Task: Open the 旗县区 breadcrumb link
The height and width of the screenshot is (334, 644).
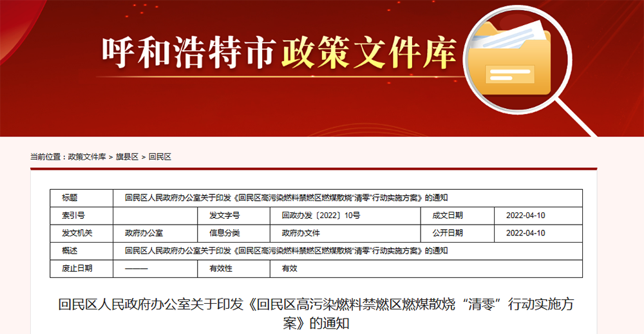Action: coord(127,157)
